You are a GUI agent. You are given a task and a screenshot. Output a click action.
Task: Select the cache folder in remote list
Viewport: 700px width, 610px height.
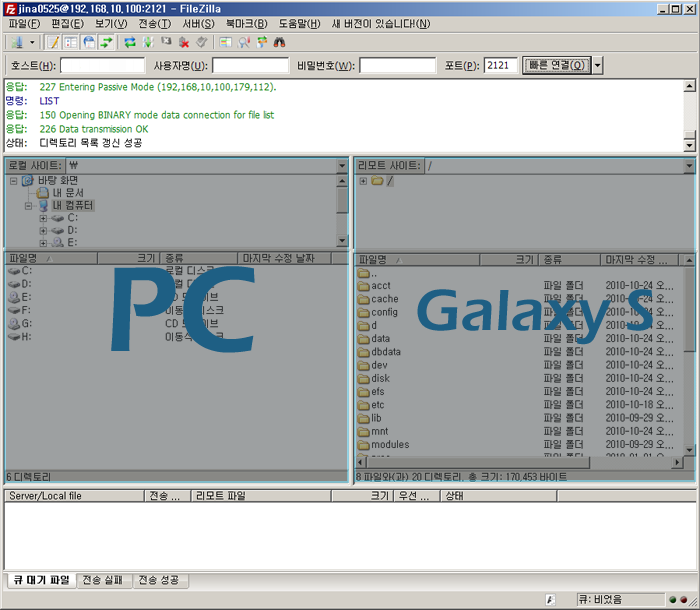384,299
